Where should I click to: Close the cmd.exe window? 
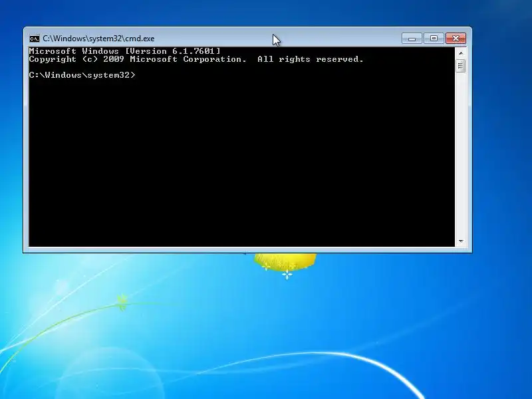(456, 39)
